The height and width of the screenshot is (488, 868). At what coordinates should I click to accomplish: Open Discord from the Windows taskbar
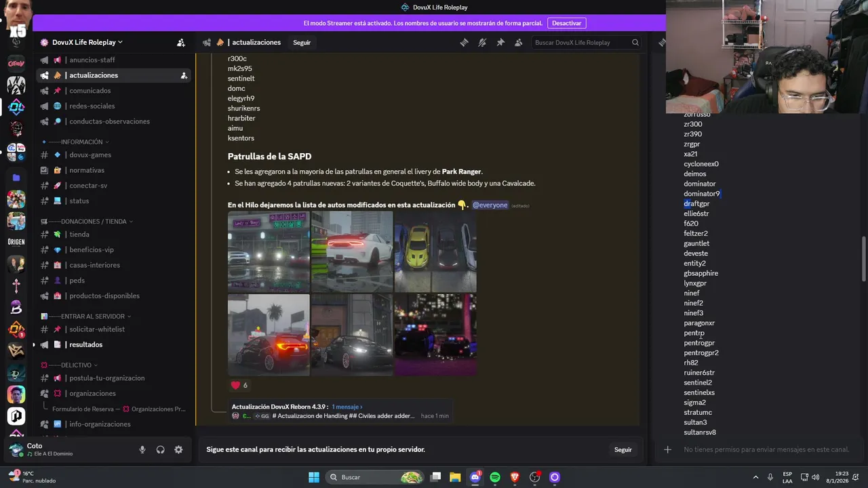475,477
